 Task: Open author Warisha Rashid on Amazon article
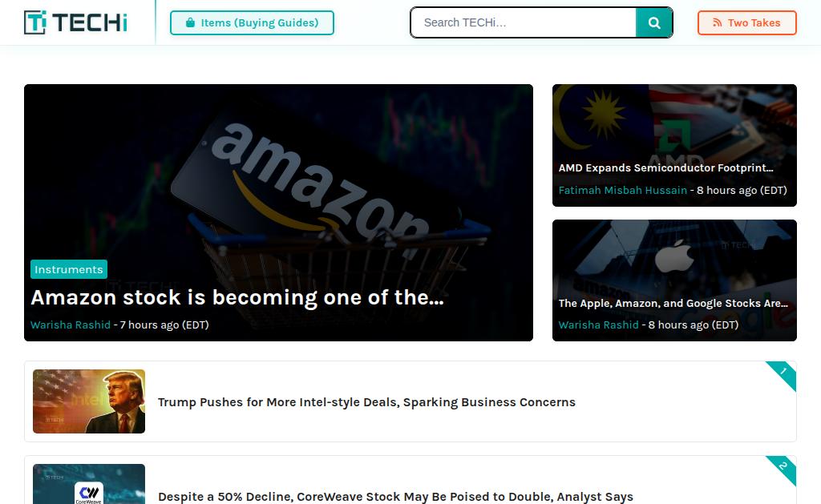click(x=71, y=325)
